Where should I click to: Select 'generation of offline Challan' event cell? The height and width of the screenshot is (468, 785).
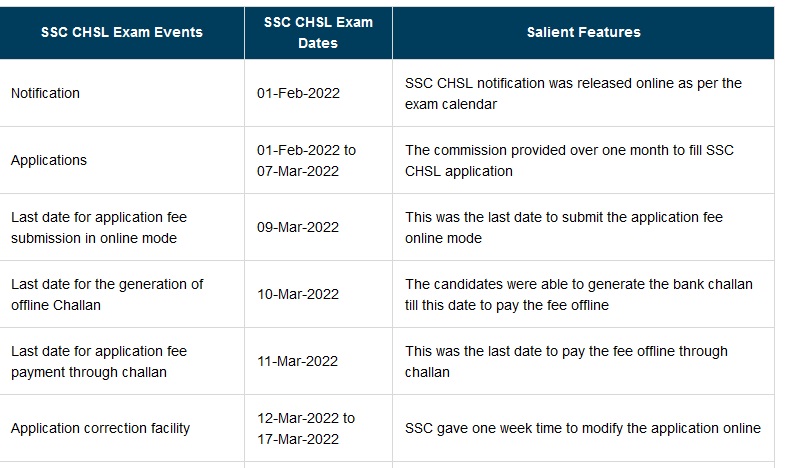pyautogui.click(x=107, y=294)
